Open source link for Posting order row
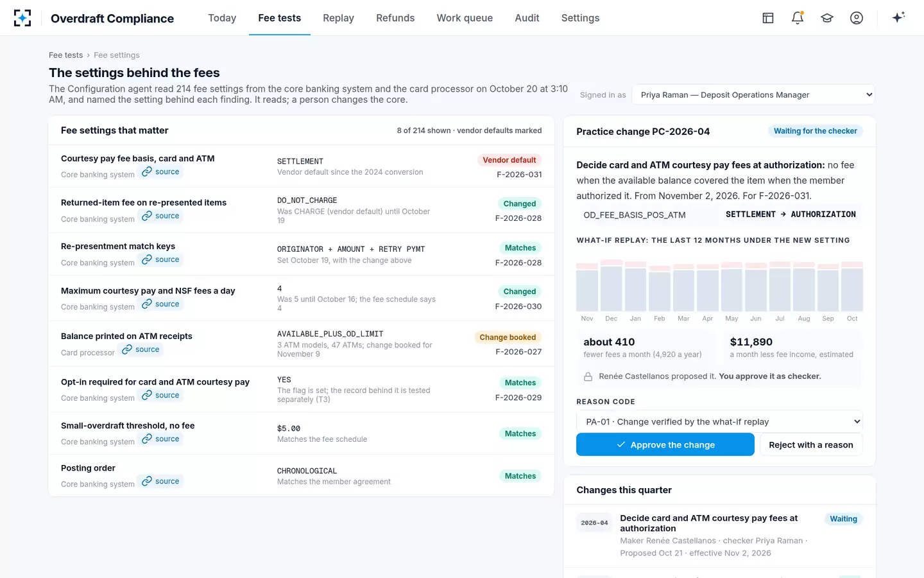Image resolution: width=924 pixels, height=578 pixels. [x=160, y=481]
